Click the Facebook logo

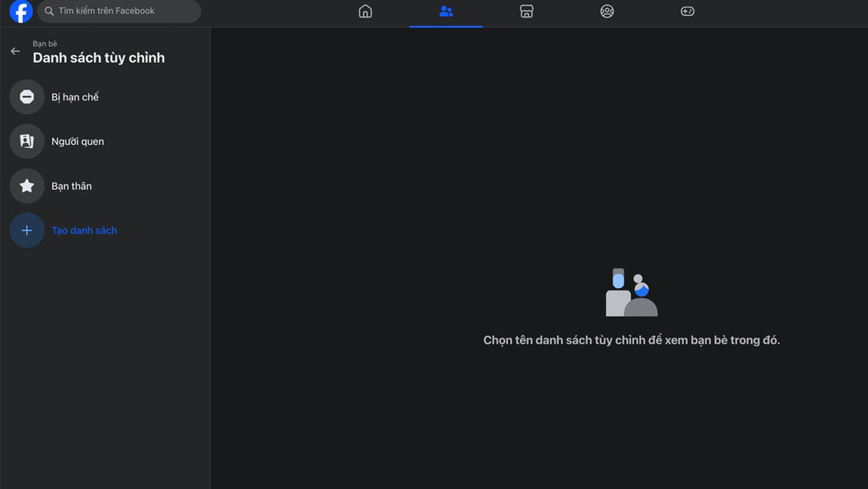(21, 11)
